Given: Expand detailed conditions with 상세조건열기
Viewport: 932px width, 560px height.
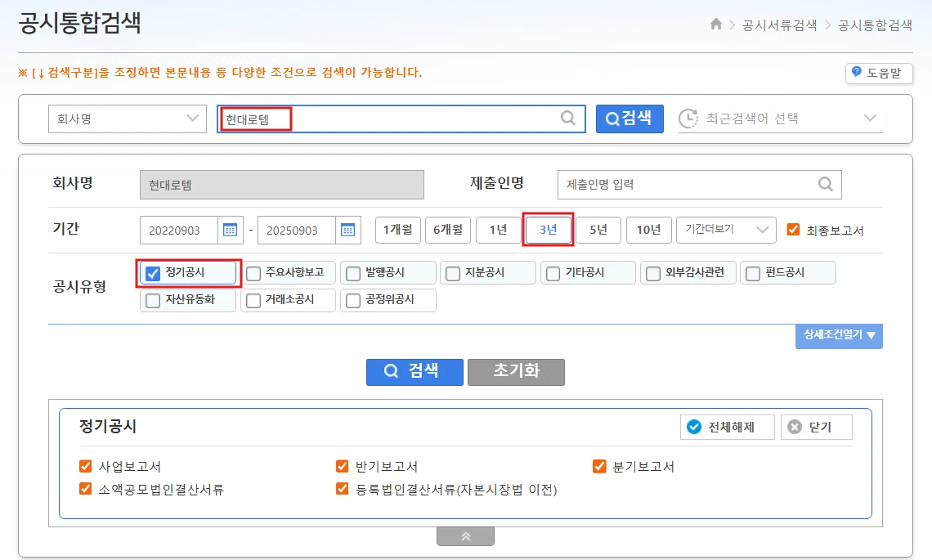Looking at the screenshot, I should click(839, 336).
